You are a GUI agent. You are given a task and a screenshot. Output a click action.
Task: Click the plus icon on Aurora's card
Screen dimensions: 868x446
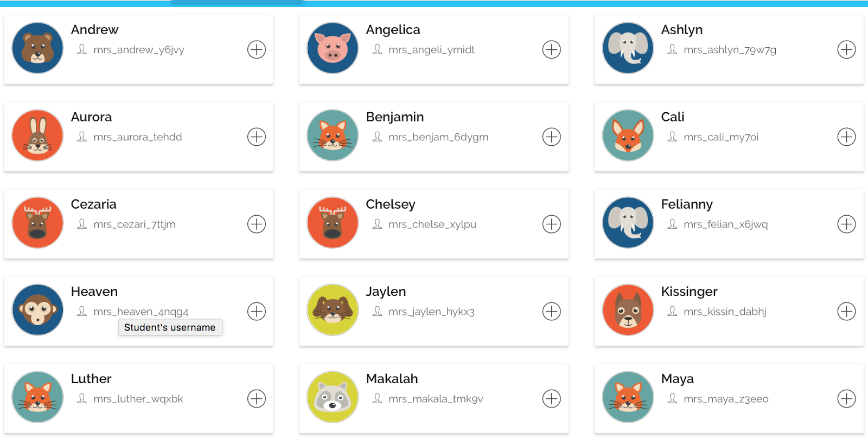coord(257,137)
